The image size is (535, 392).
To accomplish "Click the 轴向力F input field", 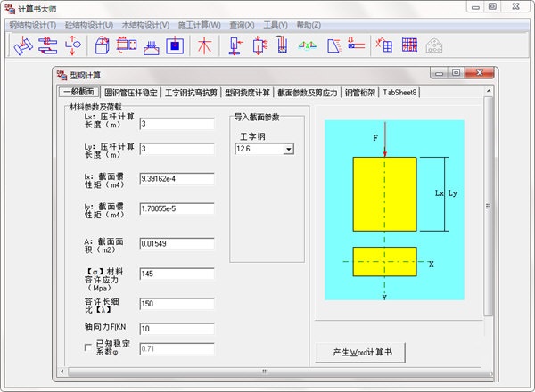I will [x=177, y=329].
